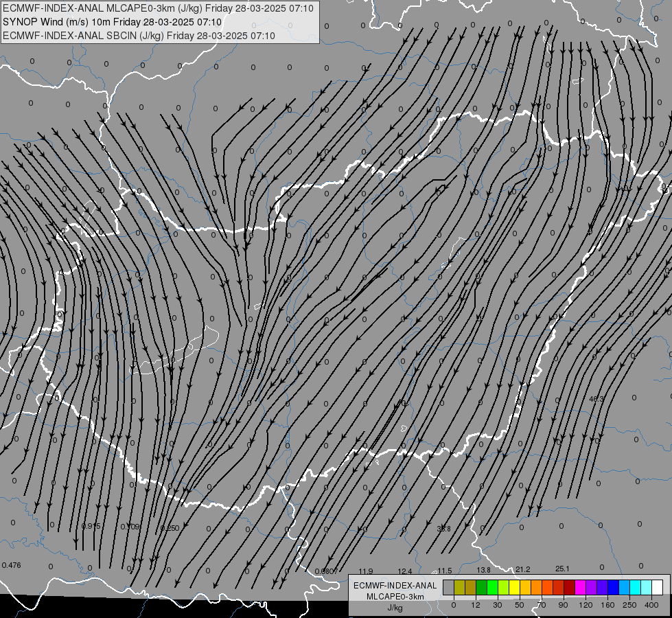This screenshot has height=618, width=672.
Task: Select the magenta legend swatch
Action: [580, 587]
